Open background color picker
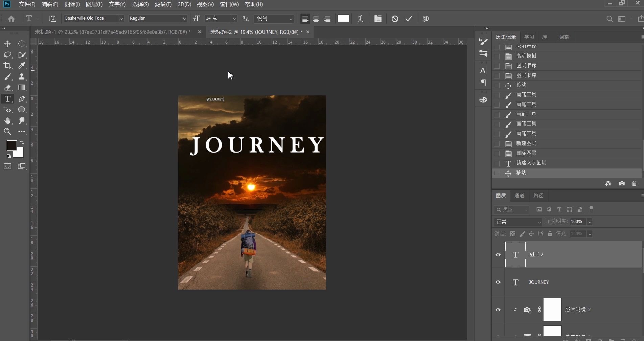Screen dimensions: 644x341 click(x=20, y=154)
